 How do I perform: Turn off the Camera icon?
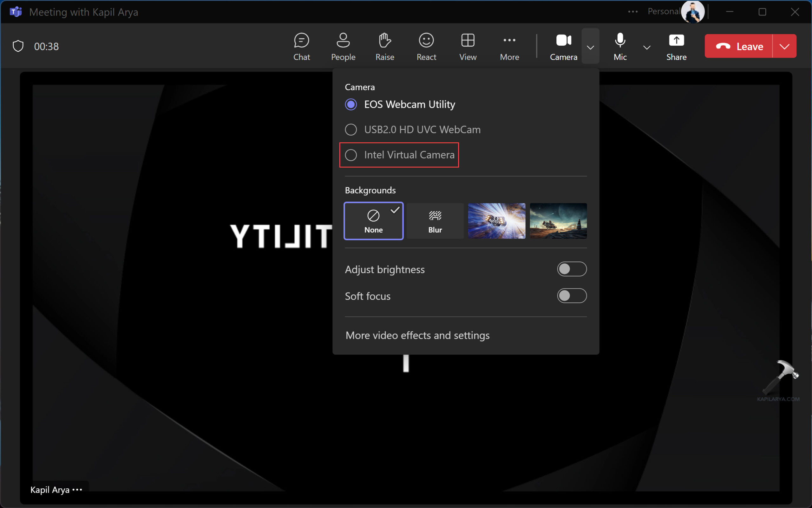(564, 46)
